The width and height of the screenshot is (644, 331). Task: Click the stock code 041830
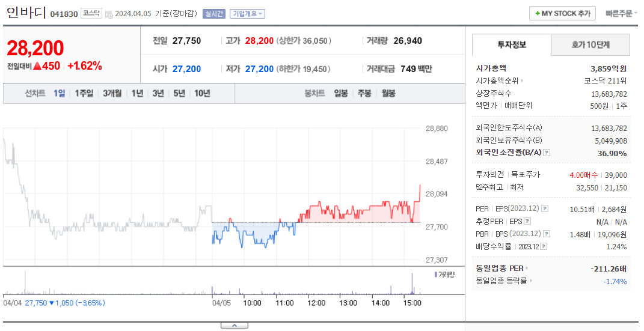tap(64, 14)
